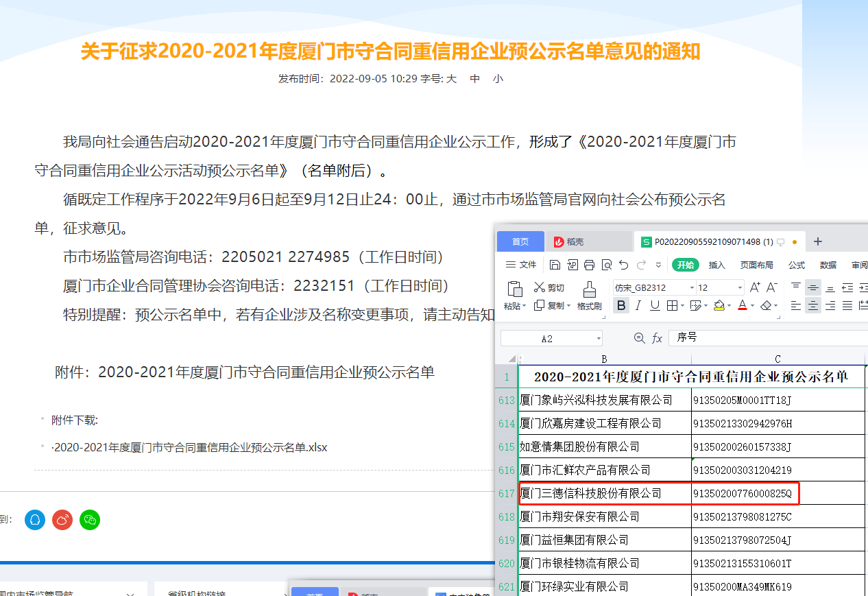This screenshot has width=868, height=596.
Task: Open the 文件 menu
Action: pos(521,265)
